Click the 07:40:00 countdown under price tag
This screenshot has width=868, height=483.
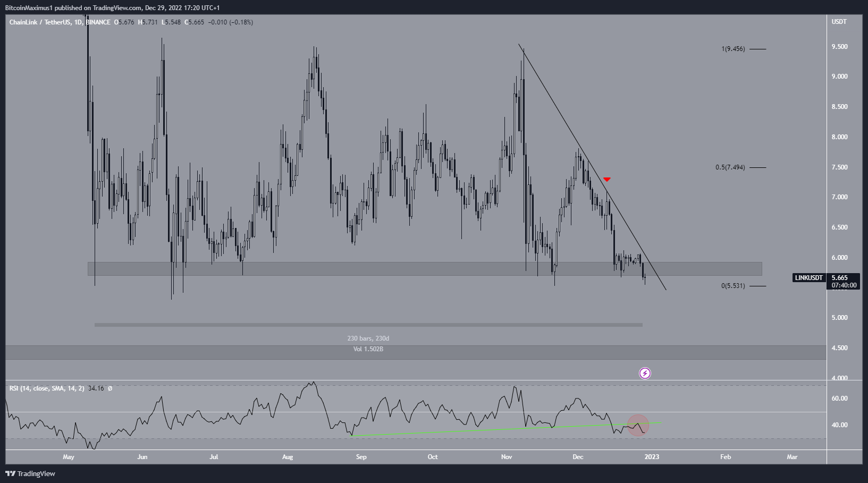pyautogui.click(x=844, y=285)
